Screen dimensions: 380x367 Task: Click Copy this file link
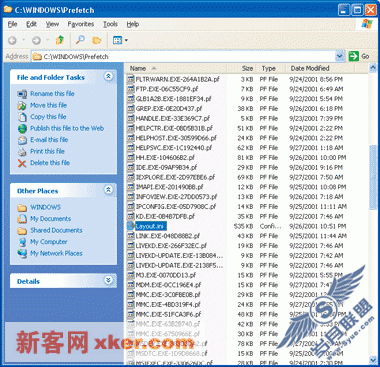[48, 117]
